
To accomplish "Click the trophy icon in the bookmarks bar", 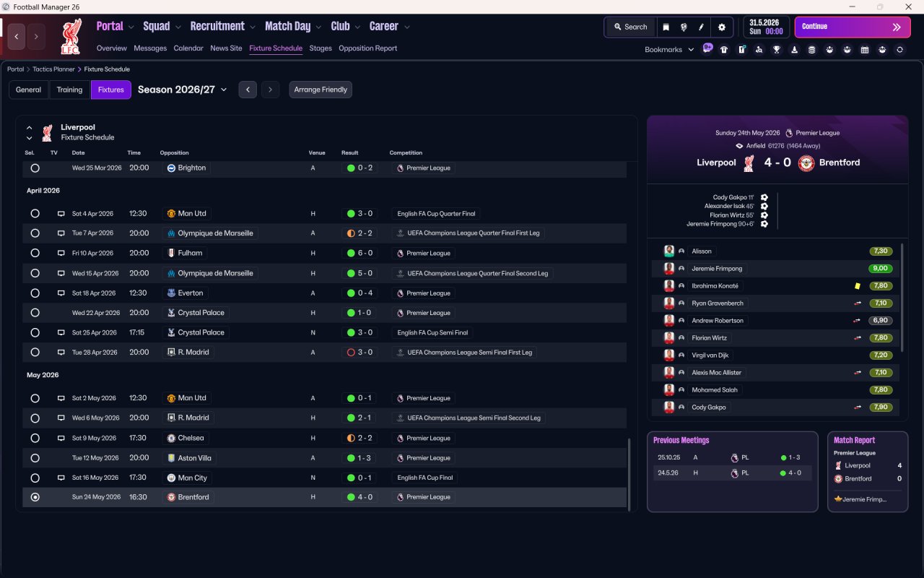I will pyautogui.click(x=777, y=50).
